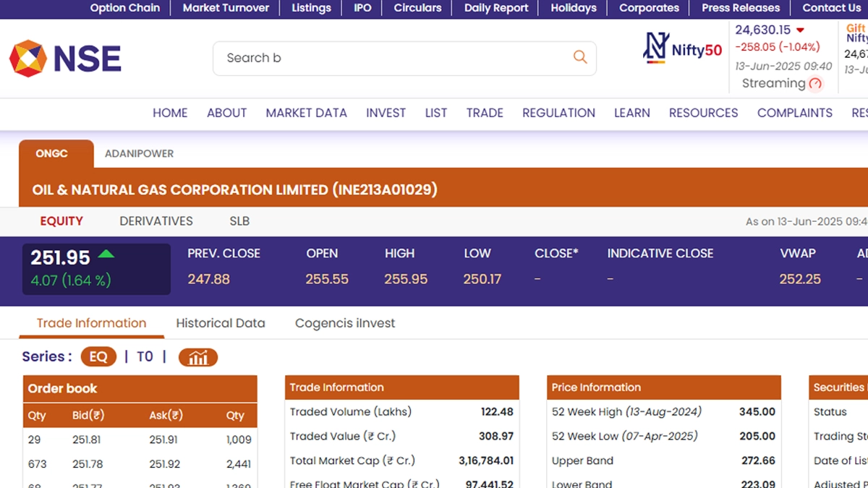Select the T0 series option
The width and height of the screenshot is (868, 488).
tap(145, 357)
